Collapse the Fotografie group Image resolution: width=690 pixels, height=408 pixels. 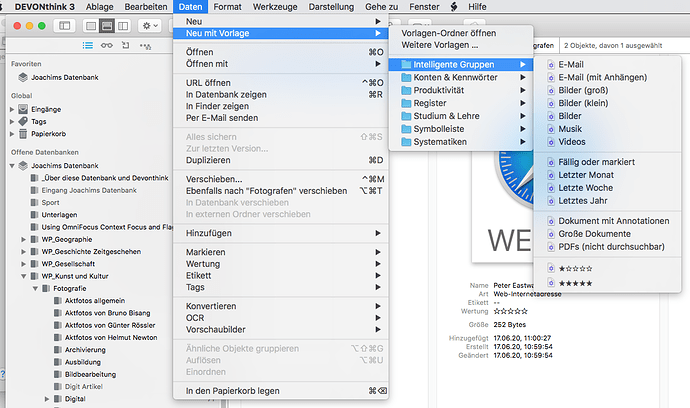35,289
